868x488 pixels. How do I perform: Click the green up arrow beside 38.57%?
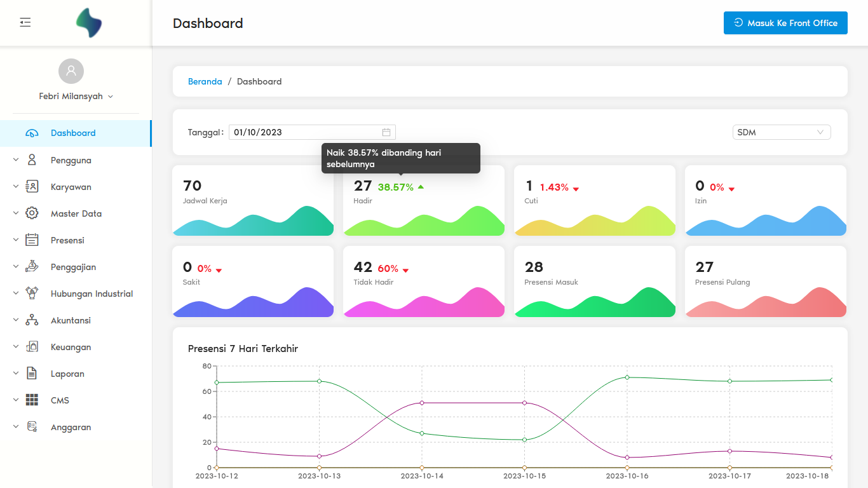click(421, 187)
